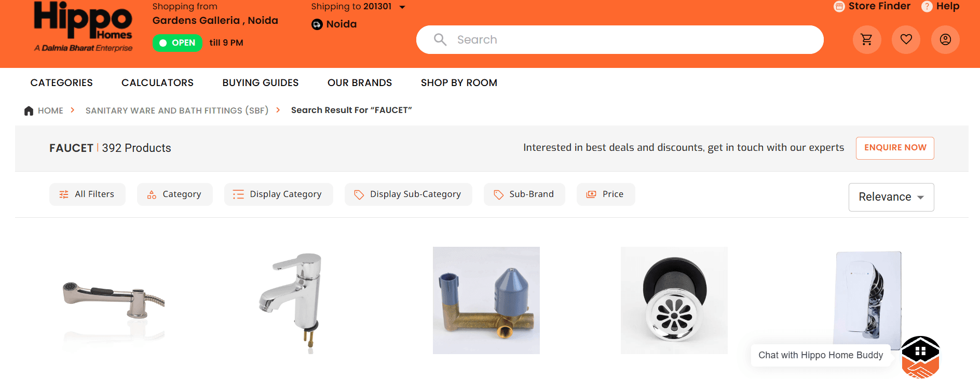Open the Hippo Home Buddy chat icon

[921, 356]
